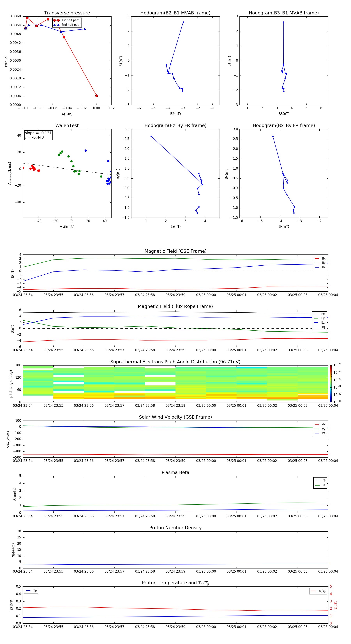The image size is (351, 644).
Task: Click the colorbar next to pitch angle distribution
Action: [x=331, y=383]
